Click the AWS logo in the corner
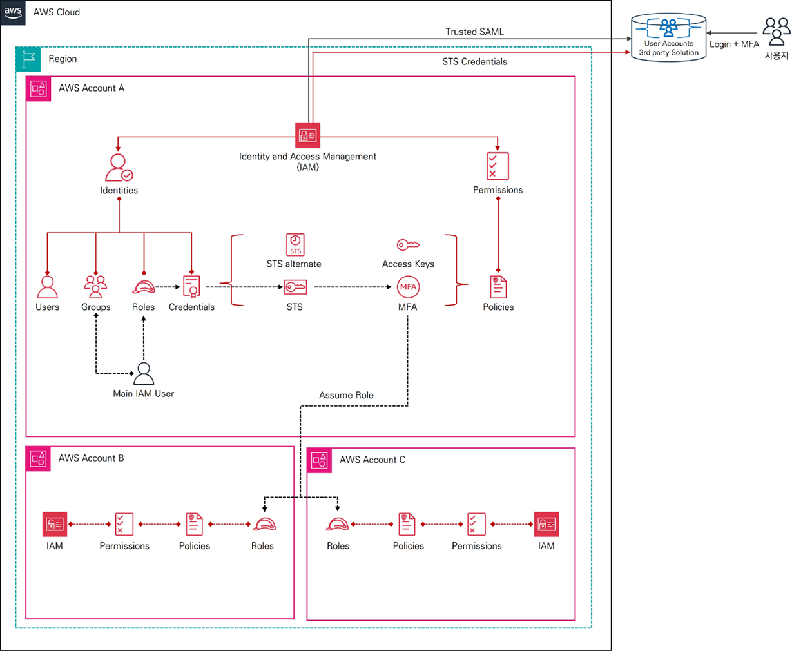The width and height of the screenshot is (812, 651). tap(13, 12)
